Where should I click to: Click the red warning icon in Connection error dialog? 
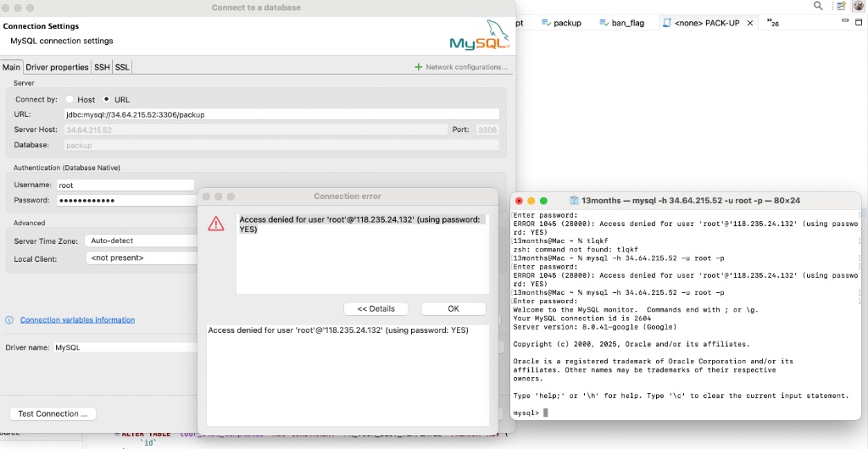pyautogui.click(x=216, y=224)
